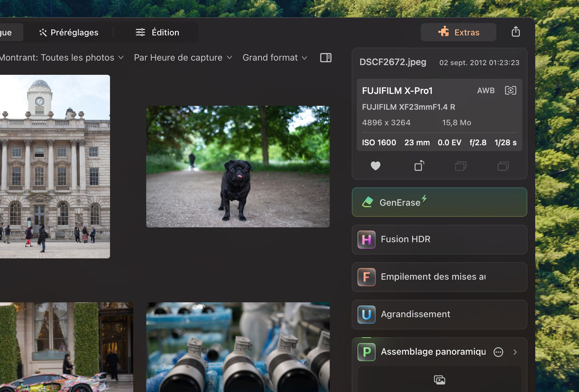This screenshot has width=579, height=392.
Task: Click the heart favorite icon
Action: (x=376, y=166)
